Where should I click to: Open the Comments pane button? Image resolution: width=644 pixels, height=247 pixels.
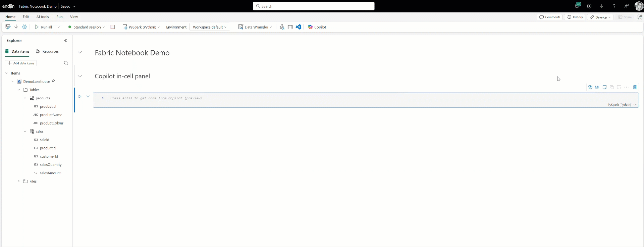[550, 17]
